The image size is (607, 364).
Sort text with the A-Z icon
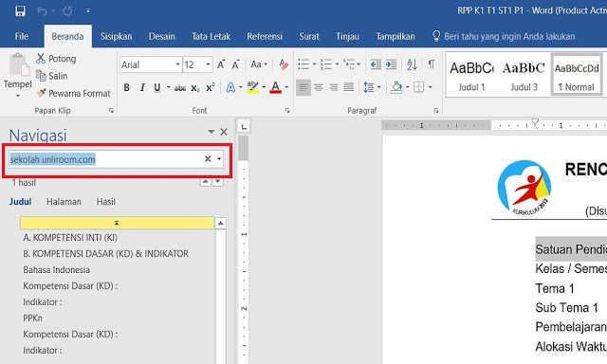point(412,64)
